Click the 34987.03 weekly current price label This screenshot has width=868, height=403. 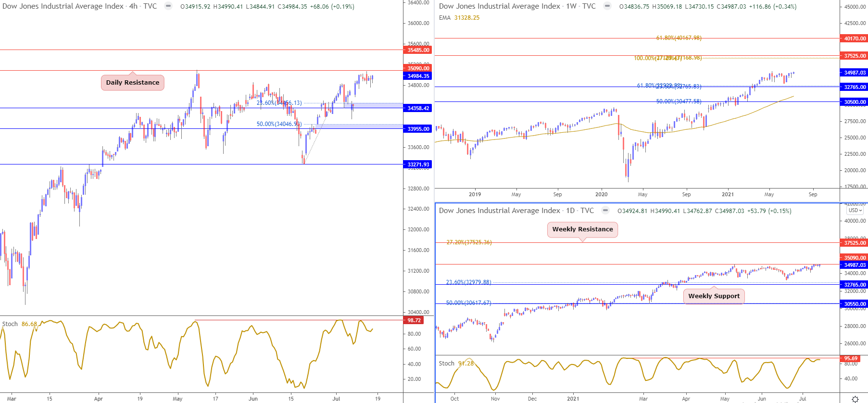point(854,73)
